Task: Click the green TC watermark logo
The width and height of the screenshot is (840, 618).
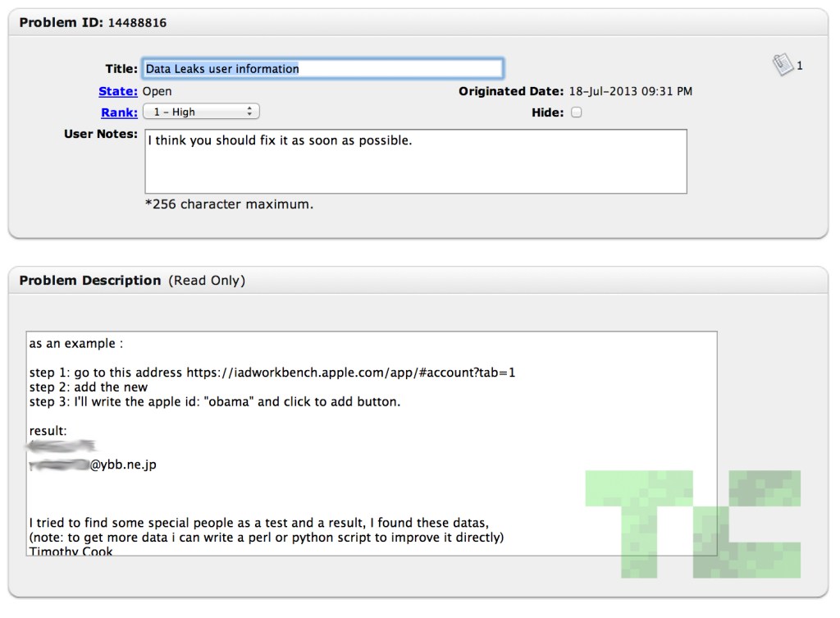Action: [x=693, y=523]
